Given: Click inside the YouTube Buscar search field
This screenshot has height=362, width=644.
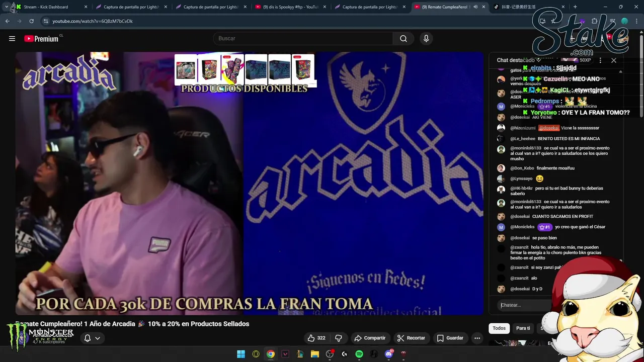Looking at the screenshot, I should point(303,39).
